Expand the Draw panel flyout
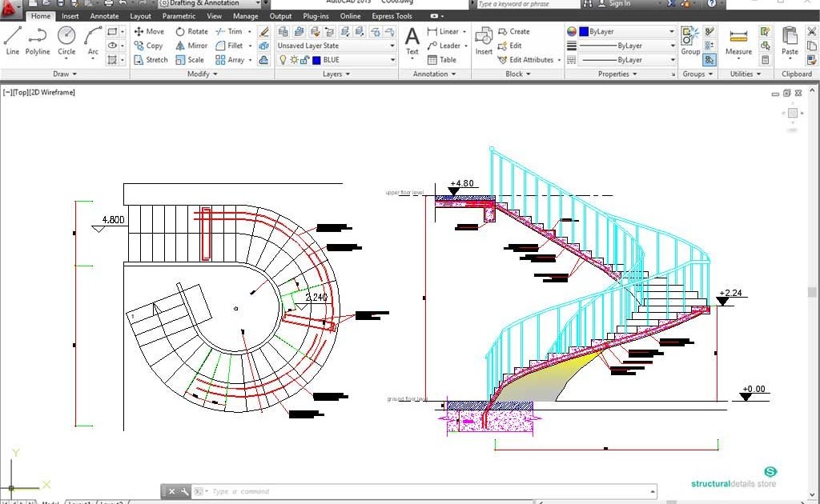 (x=65, y=74)
